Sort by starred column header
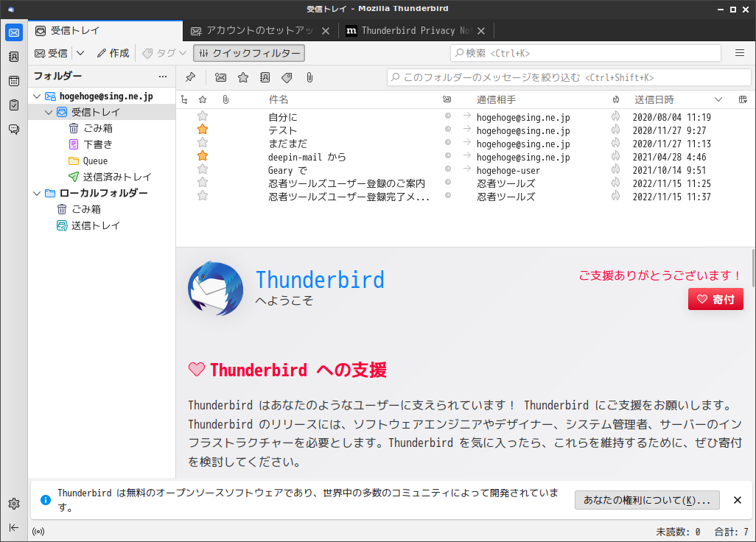Screen dimensions: 756x542 203,99
